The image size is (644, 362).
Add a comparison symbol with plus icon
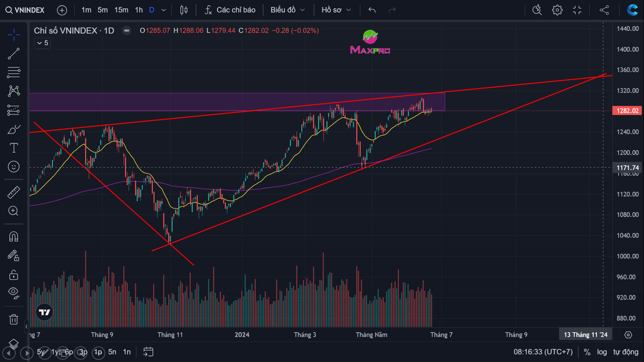tap(62, 10)
